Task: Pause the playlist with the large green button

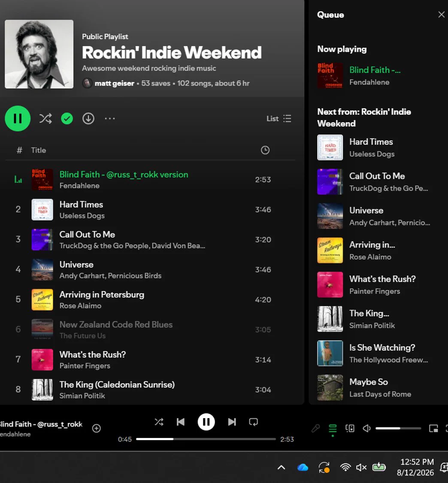Action: [x=18, y=118]
